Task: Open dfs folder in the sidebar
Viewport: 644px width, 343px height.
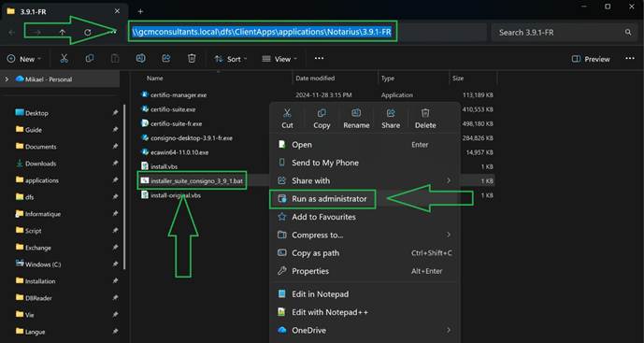Action: [30, 197]
